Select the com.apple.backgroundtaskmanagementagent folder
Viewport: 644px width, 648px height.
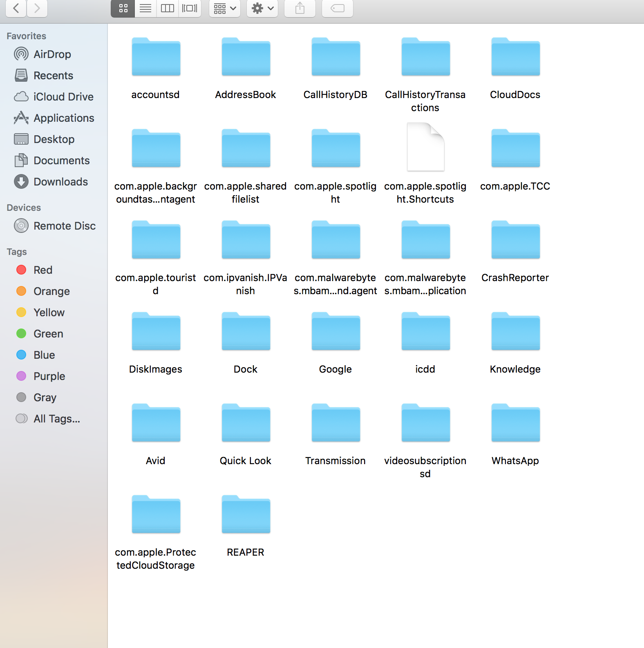tap(156, 149)
